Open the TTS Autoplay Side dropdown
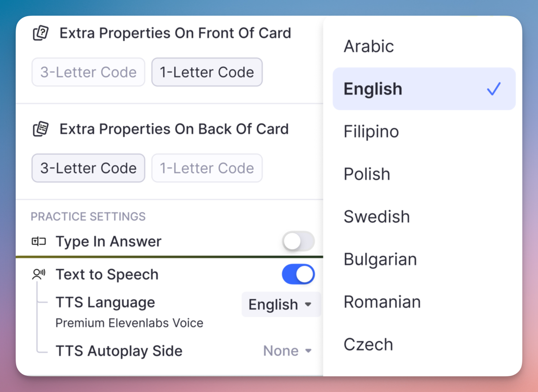 click(x=287, y=351)
